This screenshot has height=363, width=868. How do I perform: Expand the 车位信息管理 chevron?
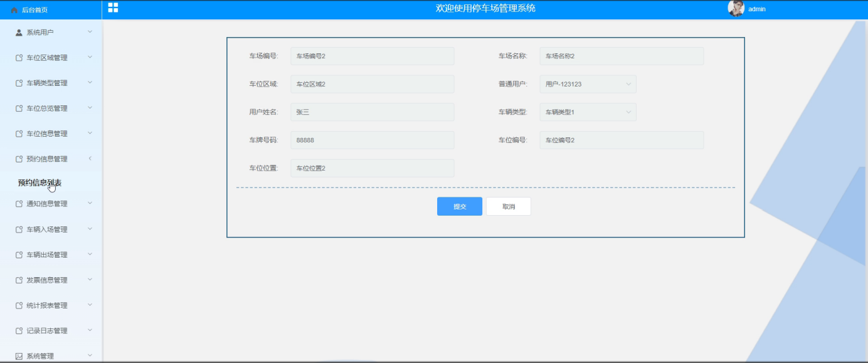pyautogui.click(x=90, y=133)
